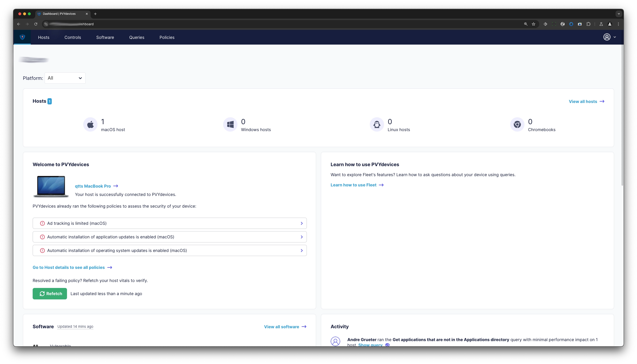Image resolution: width=637 pixels, height=364 pixels.
Task: Select the Dashboard | PVYdevices browser tab
Action: pyautogui.click(x=63, y=14)
